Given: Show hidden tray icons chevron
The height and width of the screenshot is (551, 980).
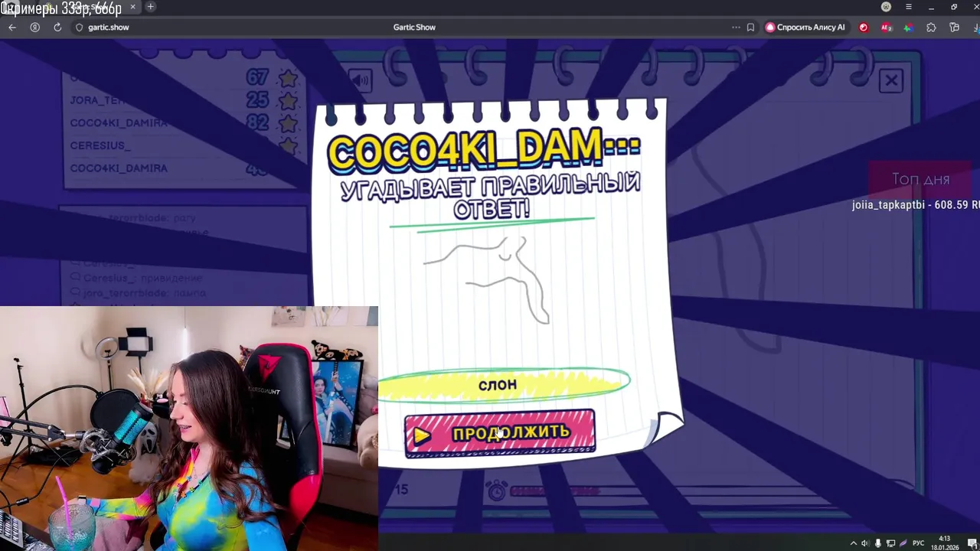Looking at the screenshot, I should (x=854, y=543).
